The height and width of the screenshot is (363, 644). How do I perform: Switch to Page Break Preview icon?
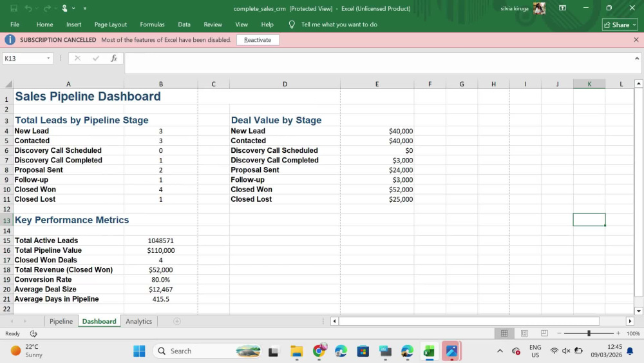(544, 333)
